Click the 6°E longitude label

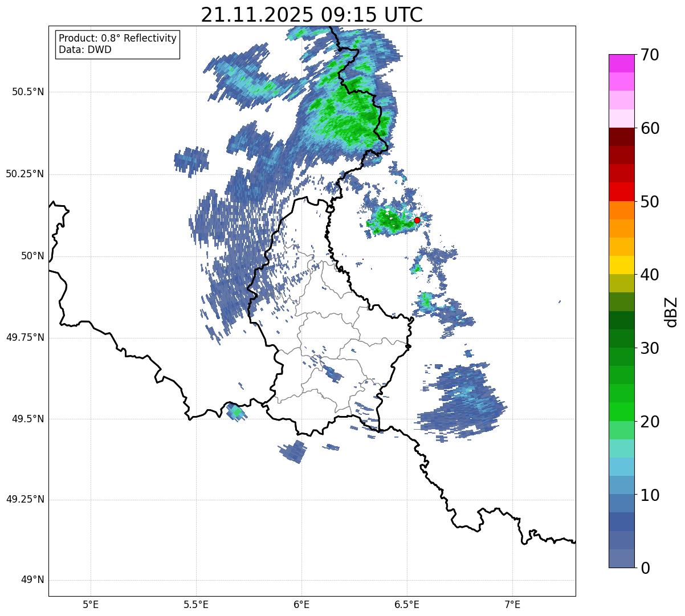click(x=301, y=605)
